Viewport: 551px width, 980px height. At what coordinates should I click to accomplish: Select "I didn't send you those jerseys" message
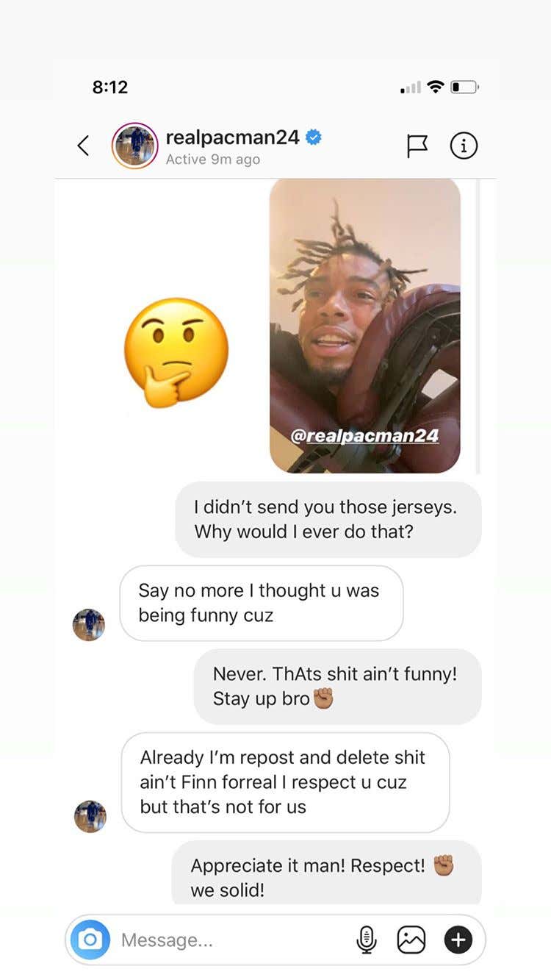[x=328, y=519]
